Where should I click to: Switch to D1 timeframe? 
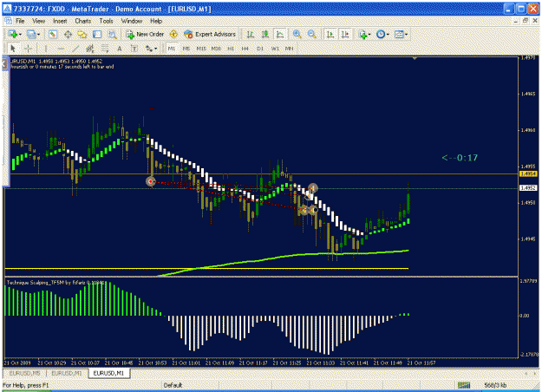tap(260, 49)
